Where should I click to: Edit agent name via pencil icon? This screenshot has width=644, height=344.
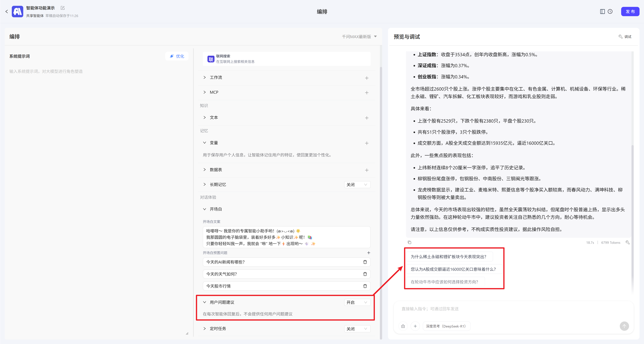(x=63, y=8)
